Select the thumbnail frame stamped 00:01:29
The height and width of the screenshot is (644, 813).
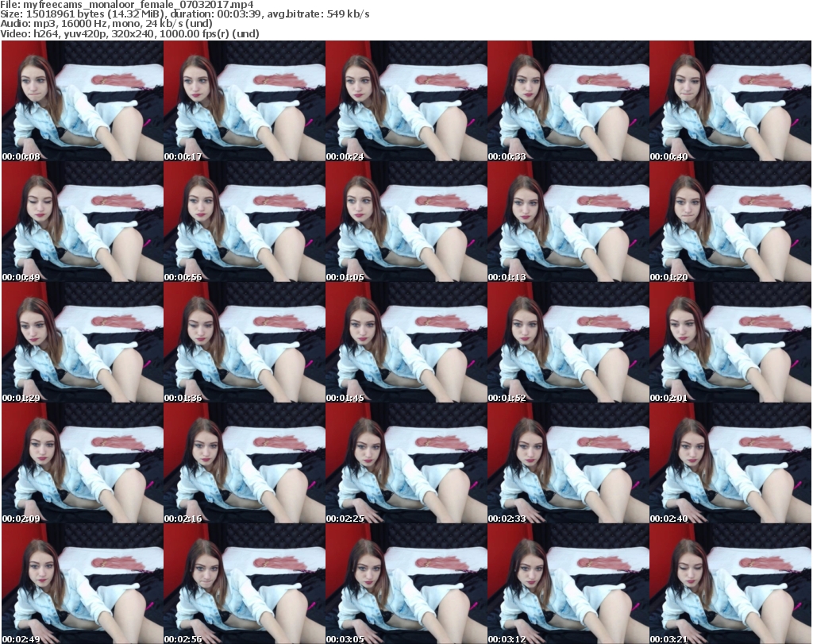83,343
